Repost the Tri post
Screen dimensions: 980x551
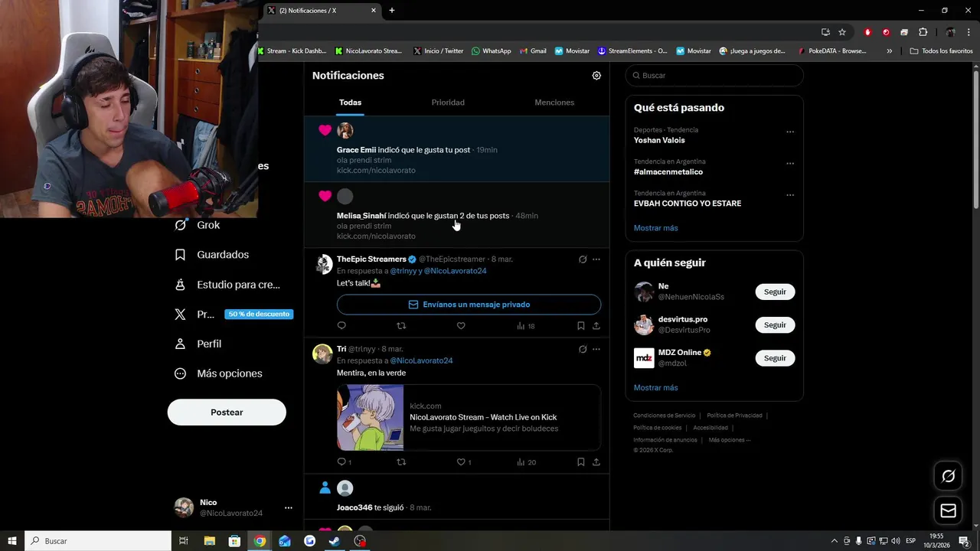pos(401,462)
